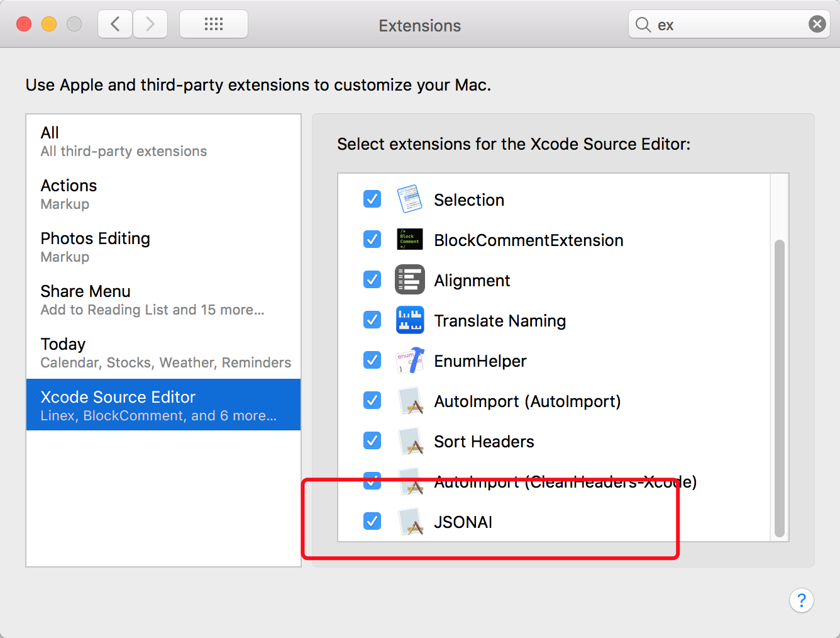Click the Translate Naming icon
Screen dimensions: 840x638
pos(410,320)
